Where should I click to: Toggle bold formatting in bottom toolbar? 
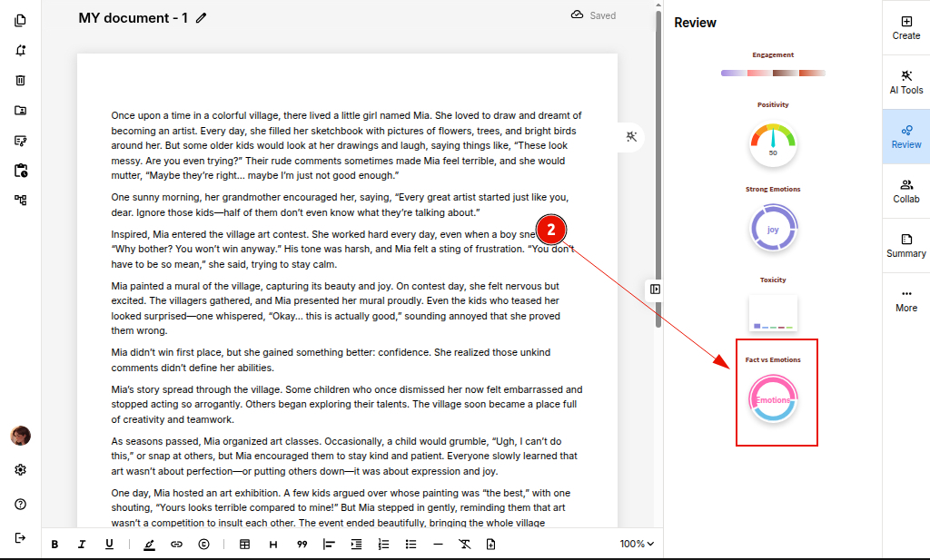(x=54, y=545)
